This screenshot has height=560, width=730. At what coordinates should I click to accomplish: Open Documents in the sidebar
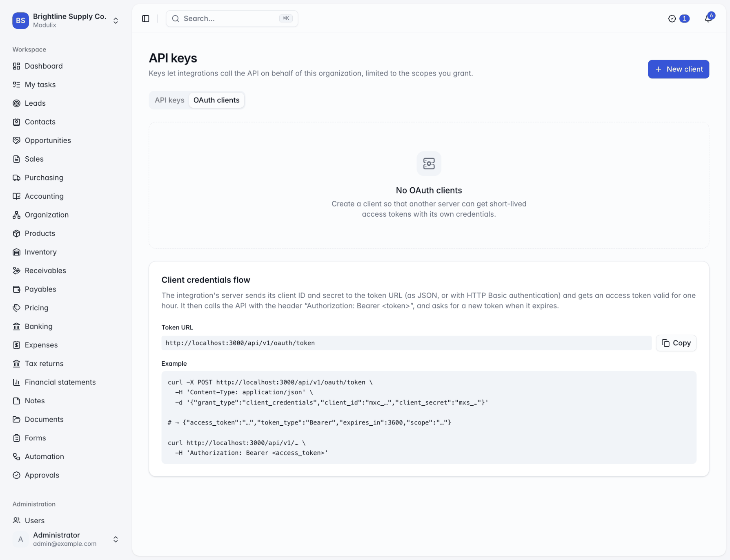(x=66, y=419)
